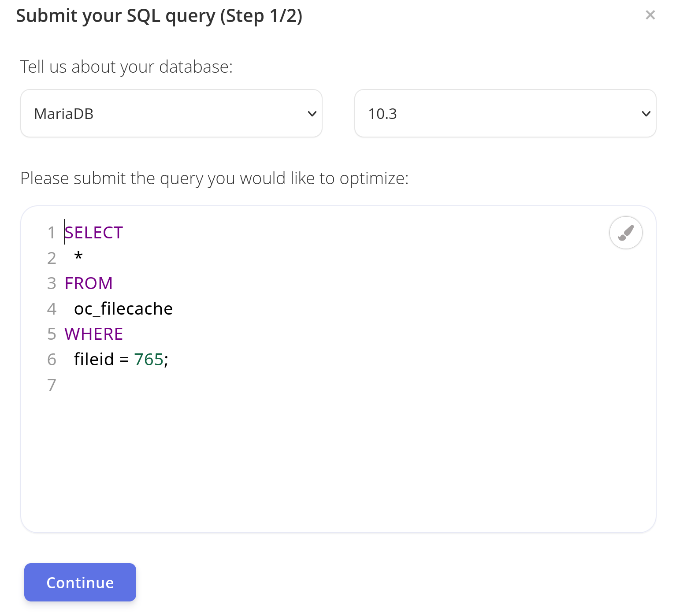Click the chevron arrow on the 10.3 selector

pyautogui.click(x=646, y=114)
